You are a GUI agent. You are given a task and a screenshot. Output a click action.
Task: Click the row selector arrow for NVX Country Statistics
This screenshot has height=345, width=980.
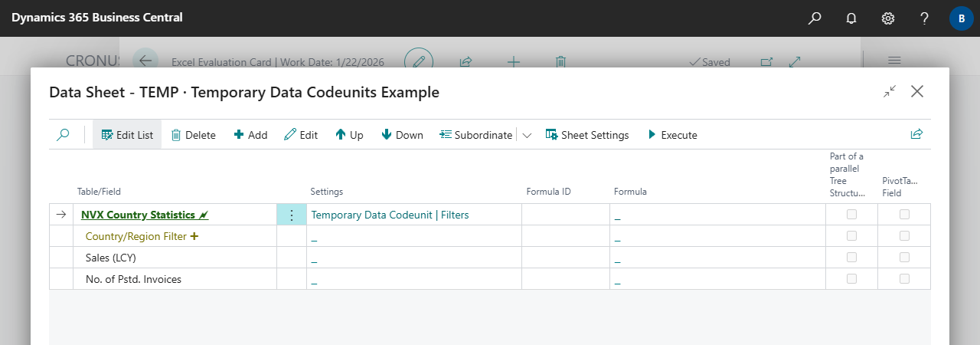(x=62, y=215)
